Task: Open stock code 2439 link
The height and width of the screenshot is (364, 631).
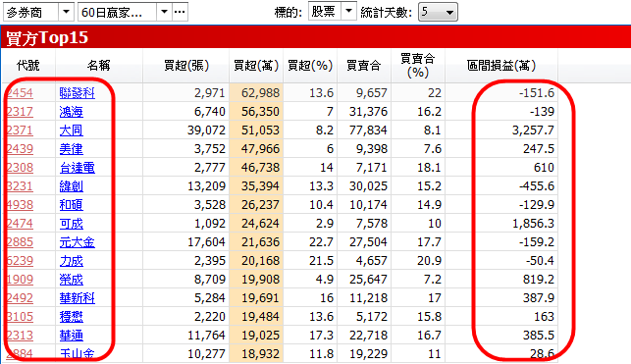Action: (x=20, y=149)
